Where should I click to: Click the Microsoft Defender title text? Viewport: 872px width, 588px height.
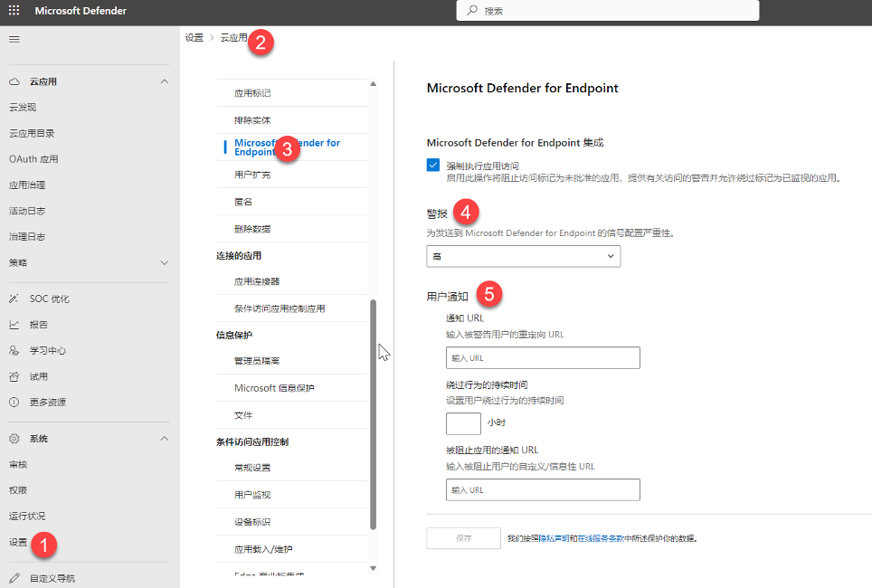[x=81, y=11]
